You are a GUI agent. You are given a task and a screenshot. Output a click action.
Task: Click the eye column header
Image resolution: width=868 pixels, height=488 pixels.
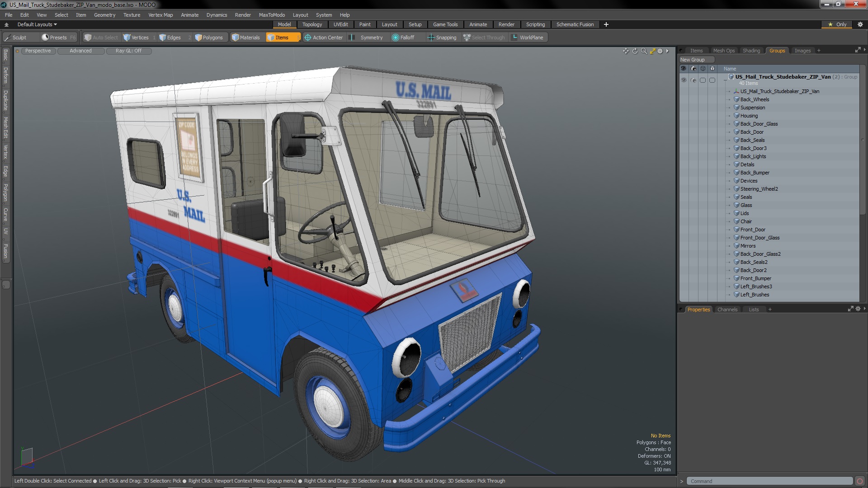pyautogui.click(x=684, y=69)
